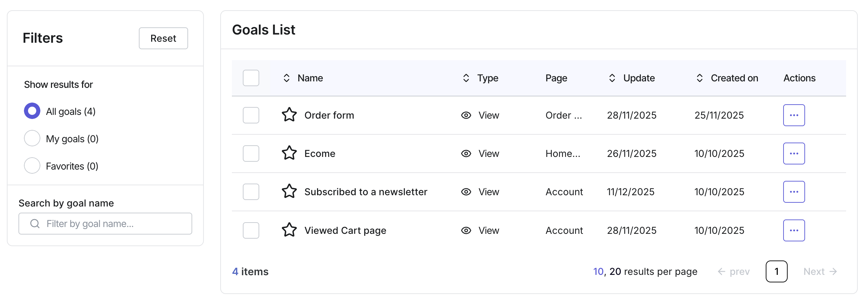Star the Subscribed to a newsletter goal
868x307 pixels.
[289, 191]
